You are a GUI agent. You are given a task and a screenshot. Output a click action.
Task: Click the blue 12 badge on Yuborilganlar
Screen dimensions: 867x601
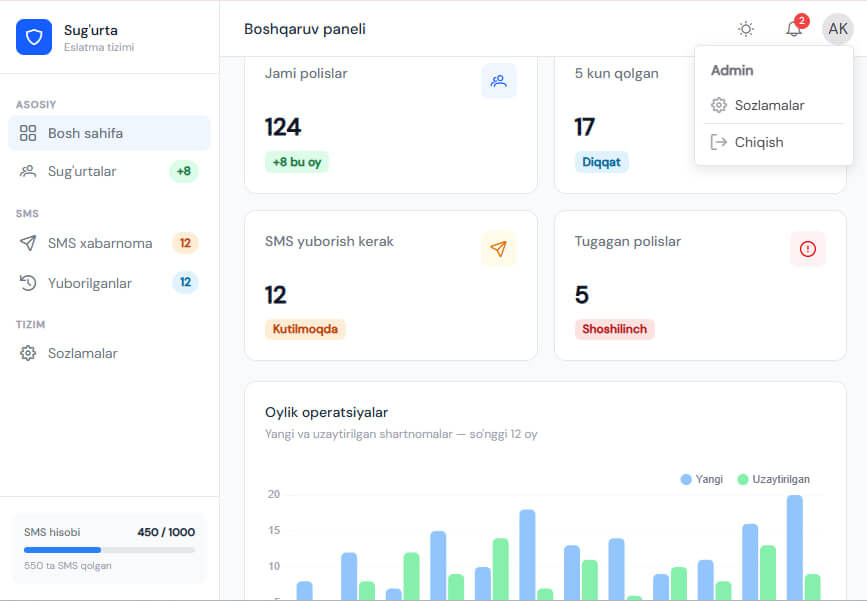pos(185,282)
